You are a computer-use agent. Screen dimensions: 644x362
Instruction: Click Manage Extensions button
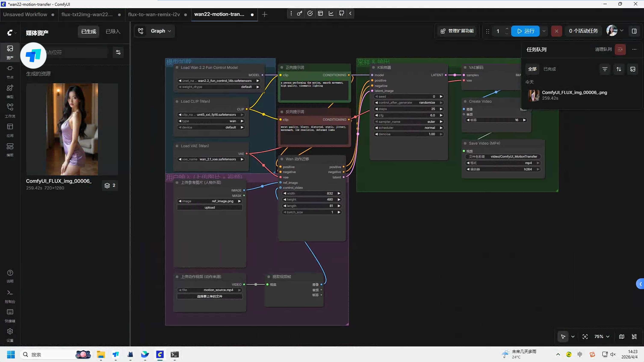click(457, 31)
